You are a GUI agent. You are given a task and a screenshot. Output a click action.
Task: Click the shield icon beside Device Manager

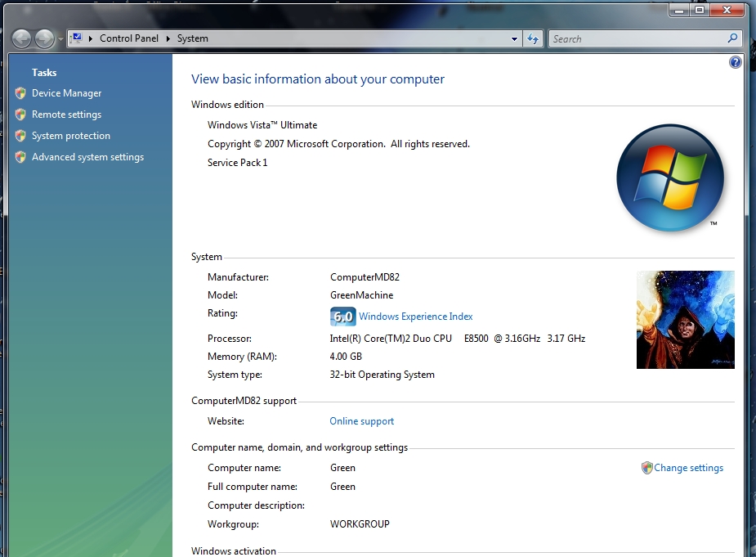[20, 93]
